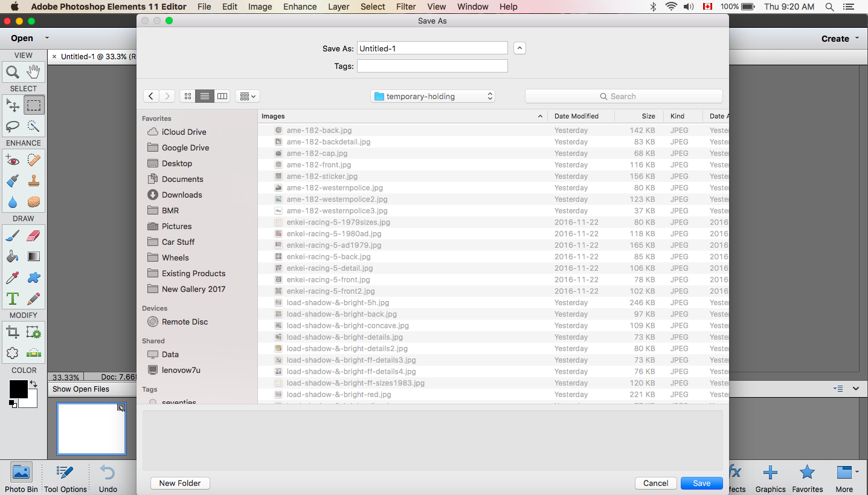868x495 pixels.
Task: Swap foreground and background colors
Action: (33, 384)
